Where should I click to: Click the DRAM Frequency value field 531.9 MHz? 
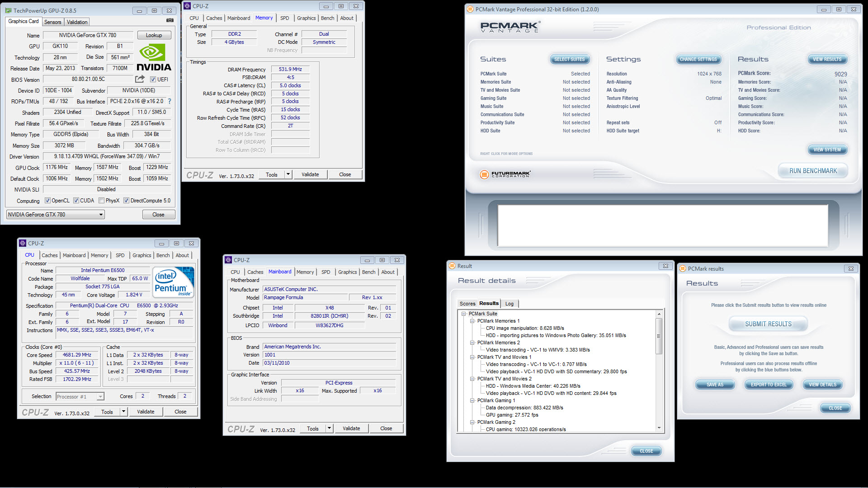(290, 70)
